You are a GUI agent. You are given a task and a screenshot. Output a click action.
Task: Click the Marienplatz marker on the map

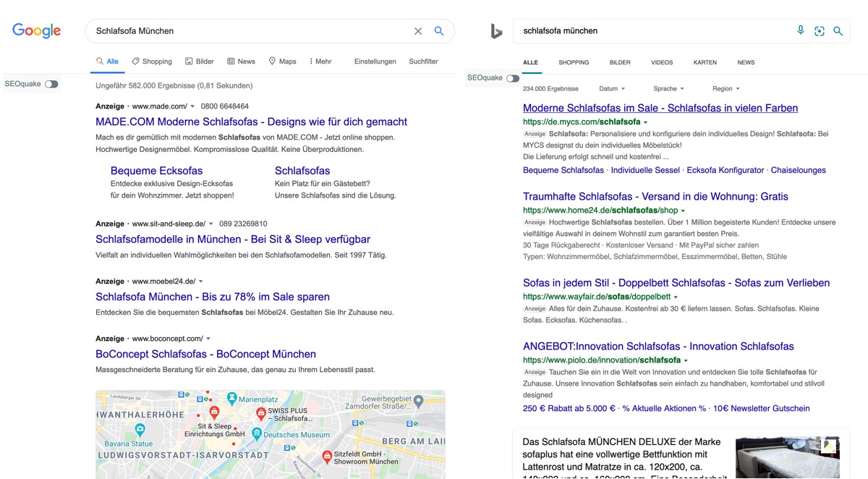tap(231, 398)
